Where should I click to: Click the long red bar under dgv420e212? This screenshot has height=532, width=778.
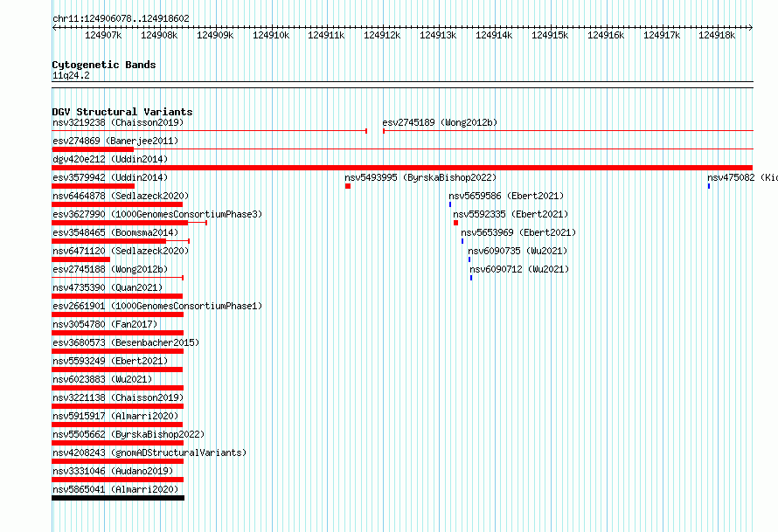tap(402, 168)
